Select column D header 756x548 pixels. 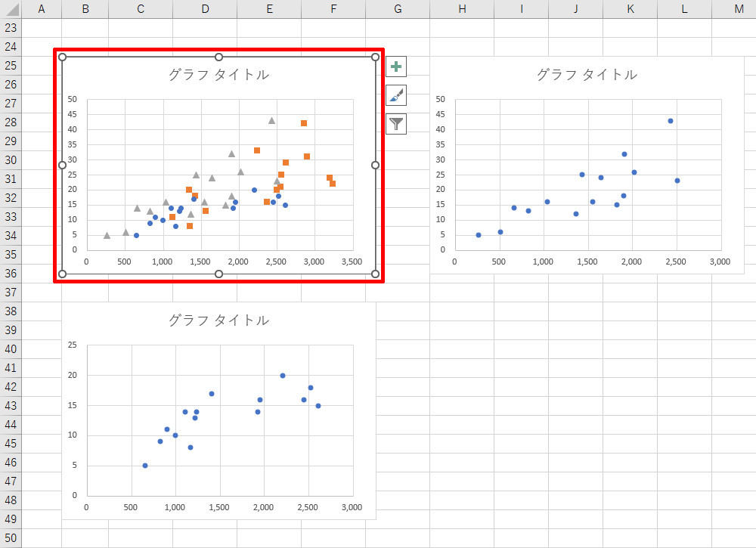tap(205, 8)
